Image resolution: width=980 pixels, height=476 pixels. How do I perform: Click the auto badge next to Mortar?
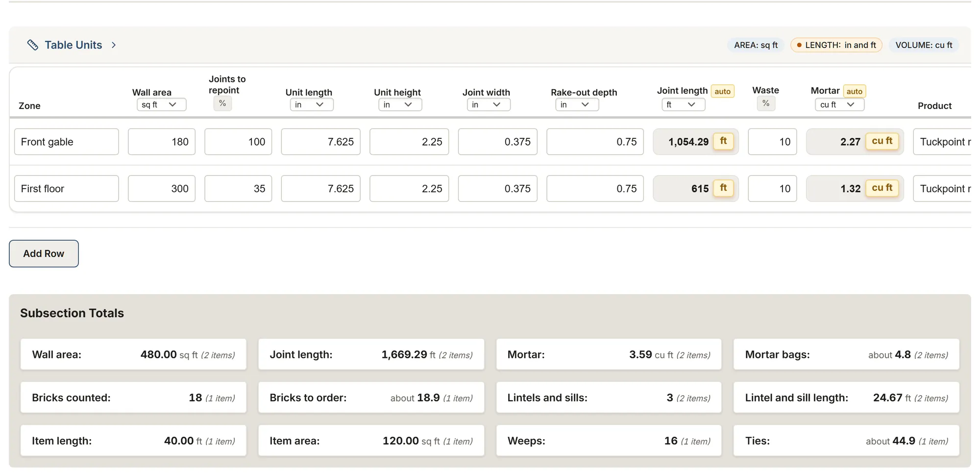tap(854, 91)
